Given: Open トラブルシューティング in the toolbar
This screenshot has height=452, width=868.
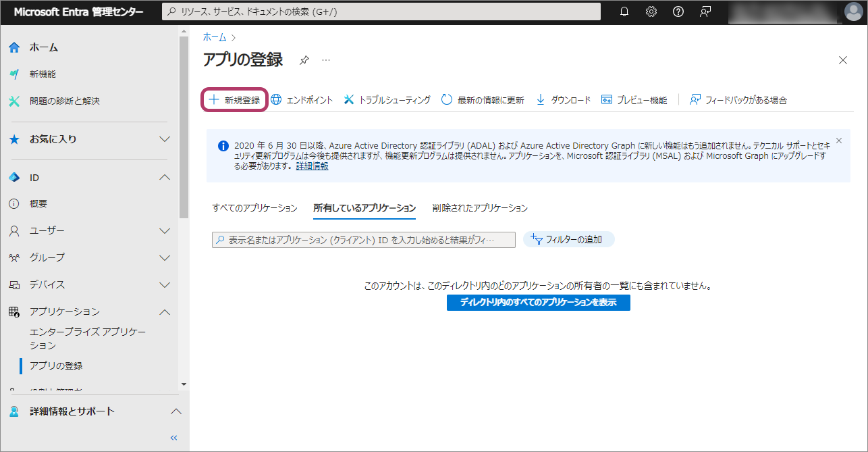Looking at the screenshot, I should pos(387,100).
